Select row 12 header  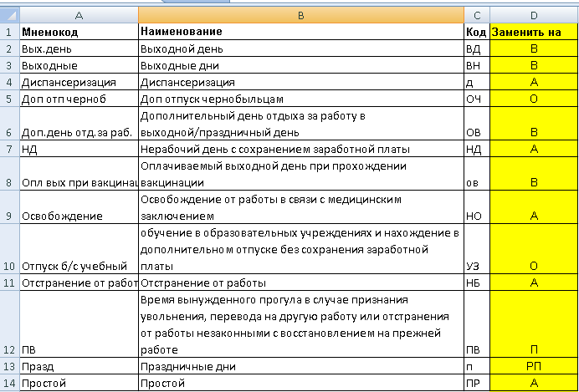[9, 324]
